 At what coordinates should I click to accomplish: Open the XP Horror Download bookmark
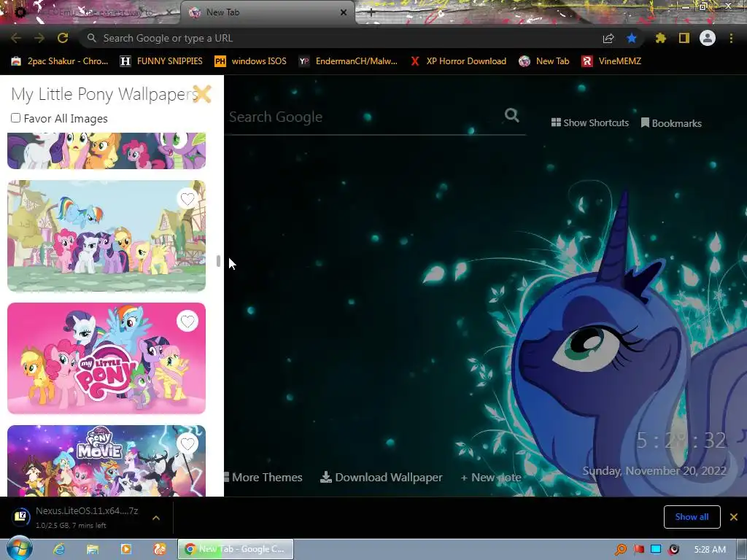click(458, 61)
